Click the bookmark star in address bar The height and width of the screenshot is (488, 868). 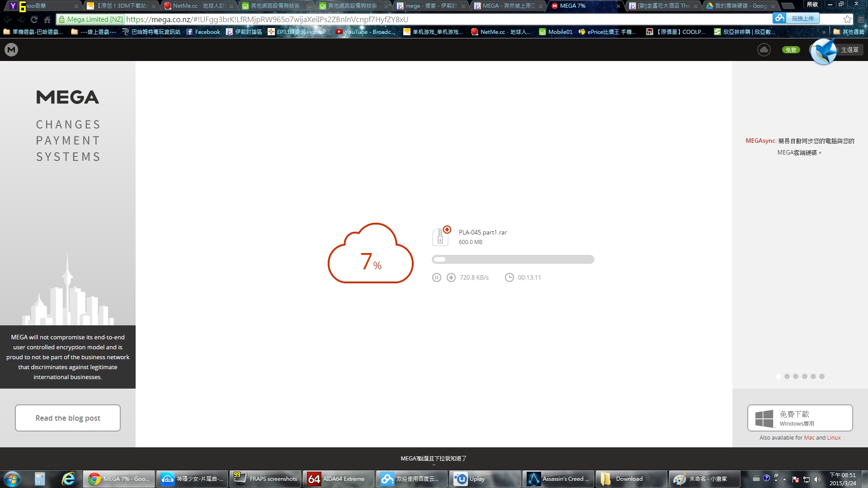(x=847, y=19)
